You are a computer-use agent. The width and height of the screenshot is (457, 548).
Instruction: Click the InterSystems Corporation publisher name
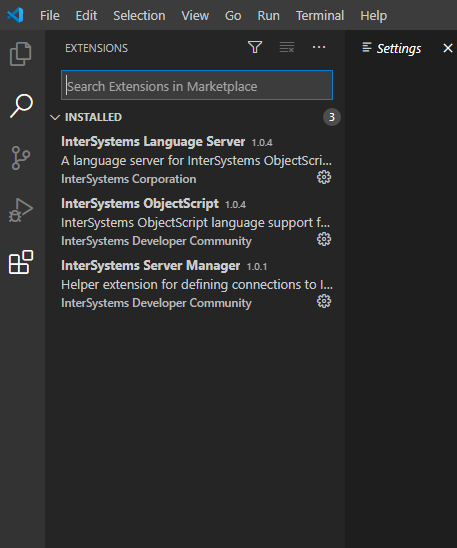[x=129, y=179]
